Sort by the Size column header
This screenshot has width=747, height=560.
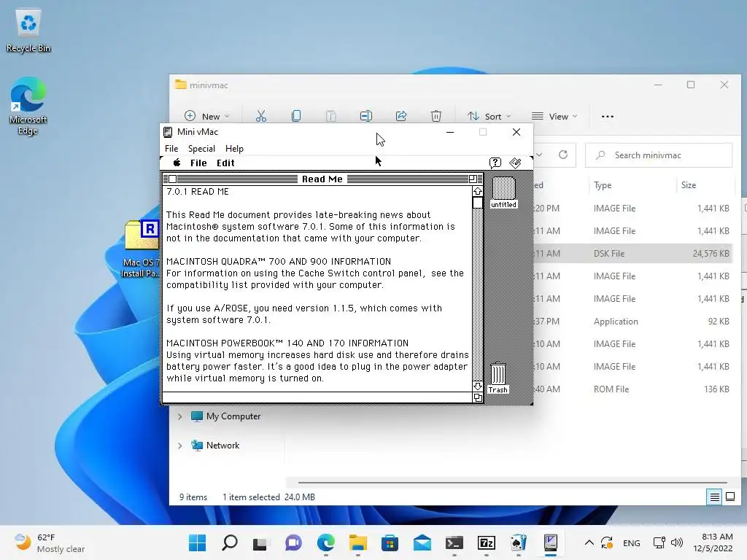coord(688,185)
